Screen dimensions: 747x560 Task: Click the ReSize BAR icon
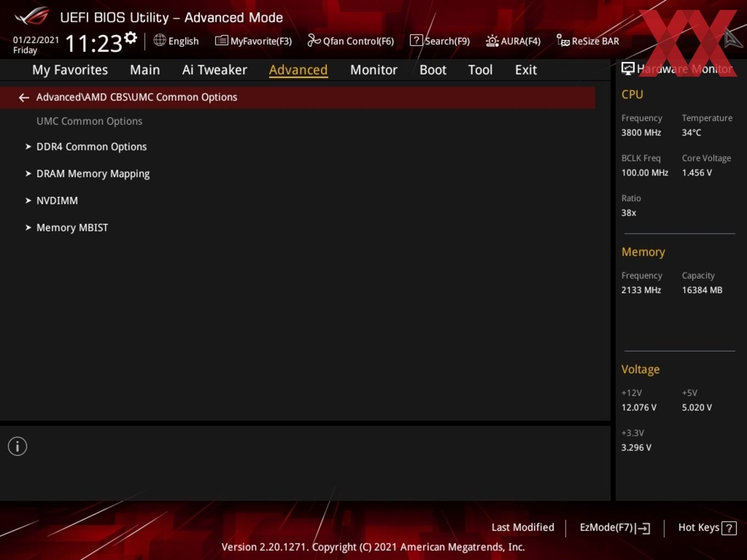click(563, 41)
